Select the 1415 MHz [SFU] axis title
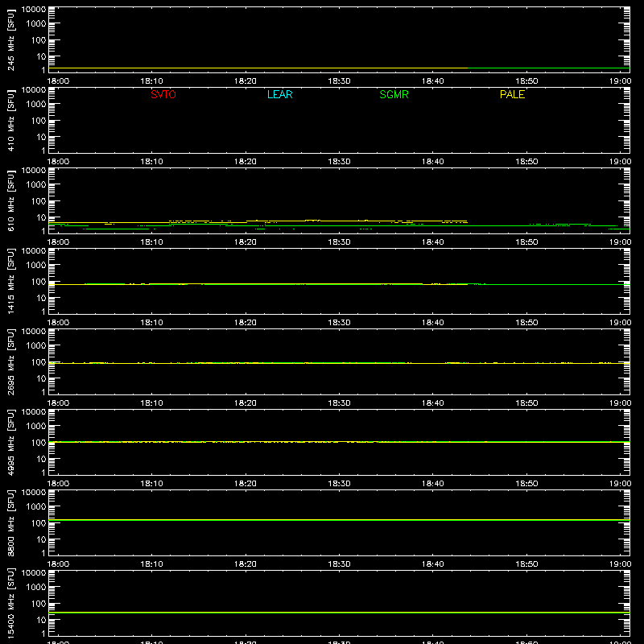The image size is (644, 644). click(x=11, y=281)
